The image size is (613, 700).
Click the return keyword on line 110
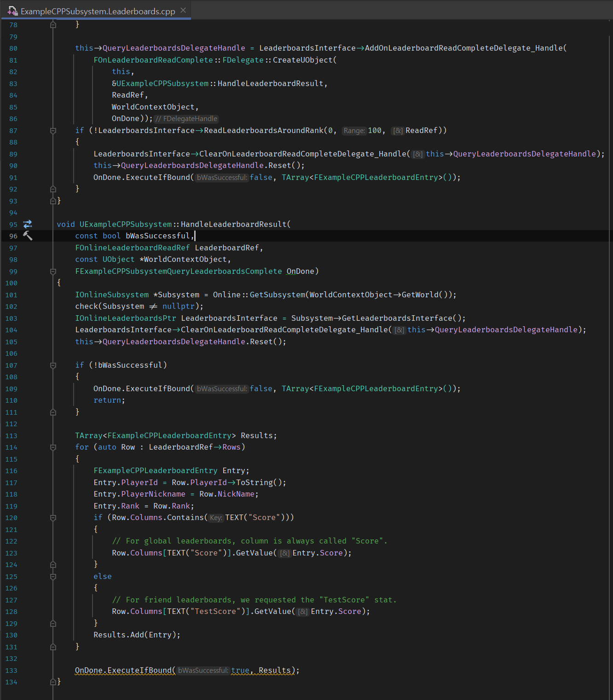[x=107, y=400]
